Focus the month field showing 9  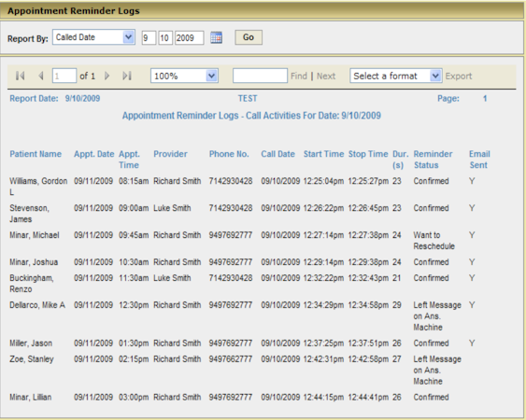point(149,37)
